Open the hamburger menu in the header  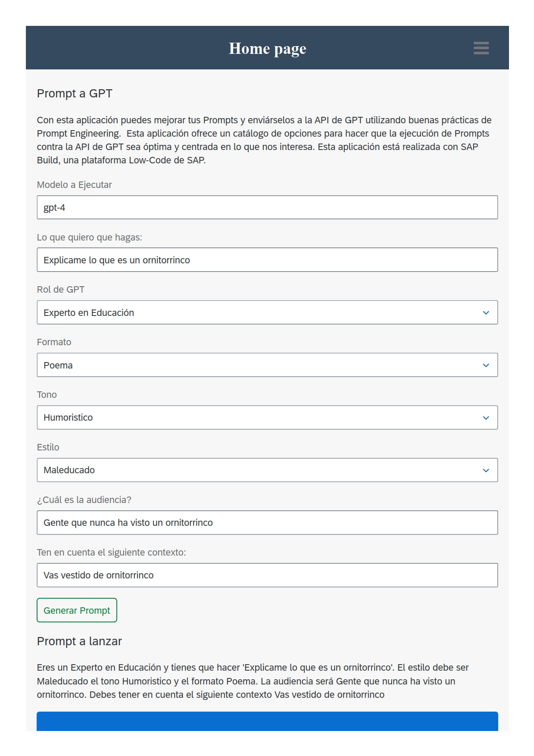[481, 48]
